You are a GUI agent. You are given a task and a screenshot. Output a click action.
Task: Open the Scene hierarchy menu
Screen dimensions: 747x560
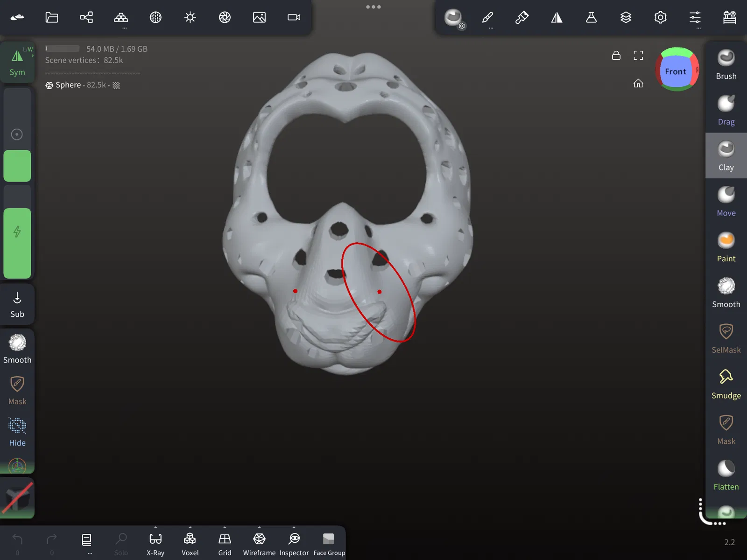(x=86, y=18)
